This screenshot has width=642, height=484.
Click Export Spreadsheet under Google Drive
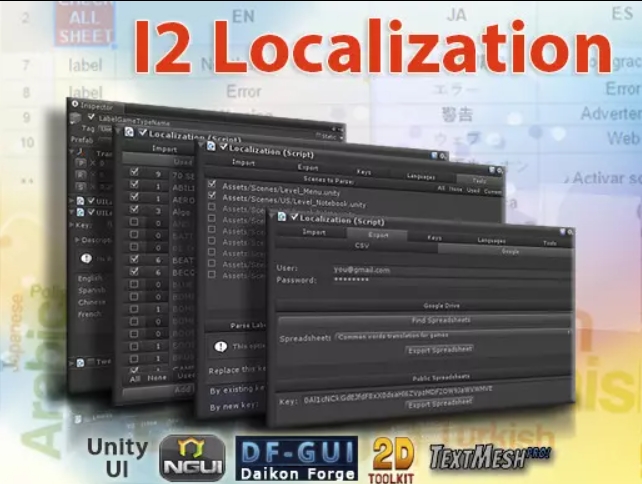[x=440, y=350]
